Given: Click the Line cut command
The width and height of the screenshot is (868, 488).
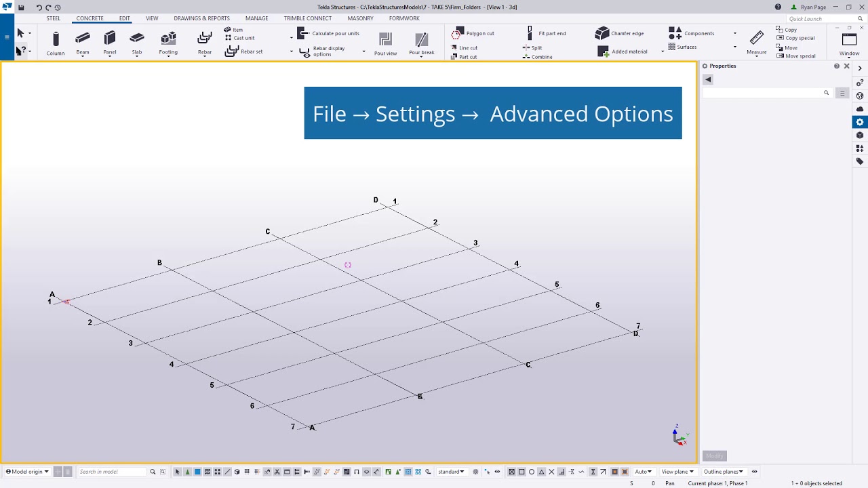Looking at the screenshot, I should tap(465, 48).
